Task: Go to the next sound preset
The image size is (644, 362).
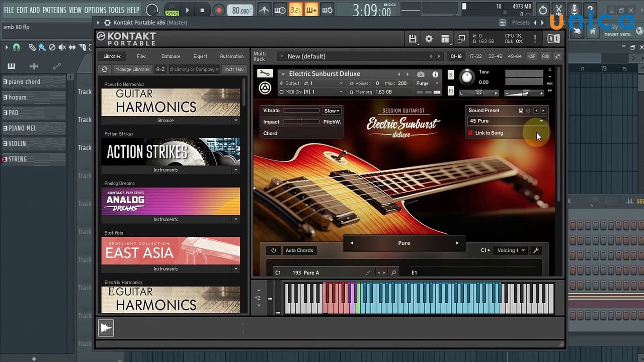Action: coord(543,111)
